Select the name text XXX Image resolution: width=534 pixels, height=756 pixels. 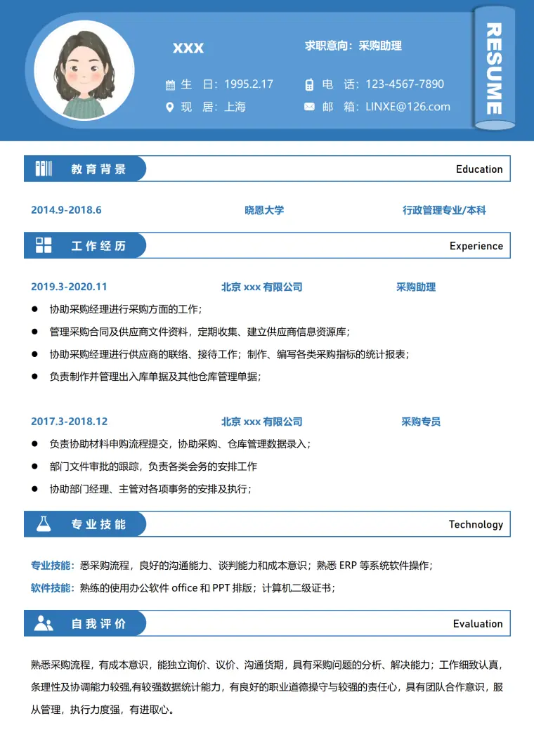[188, 48]
